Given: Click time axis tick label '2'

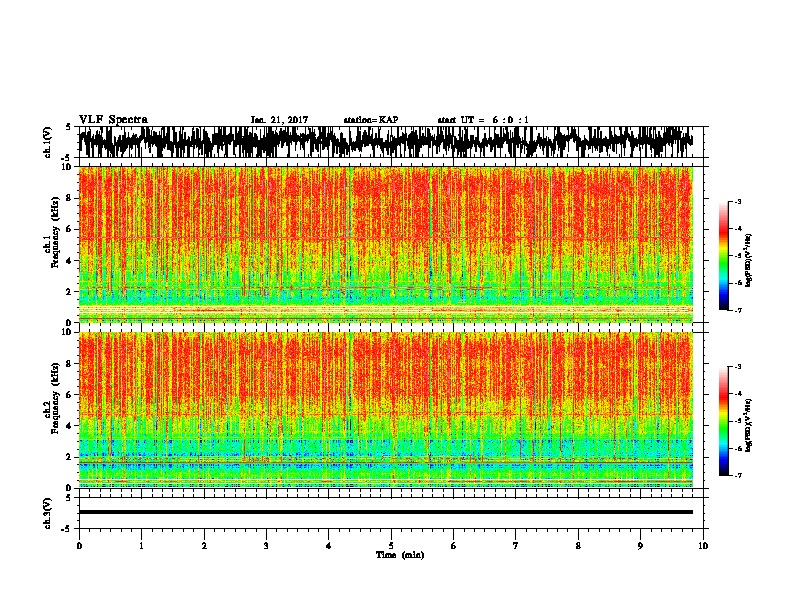Looking at the screenshot, I should (x=204, y=545).
